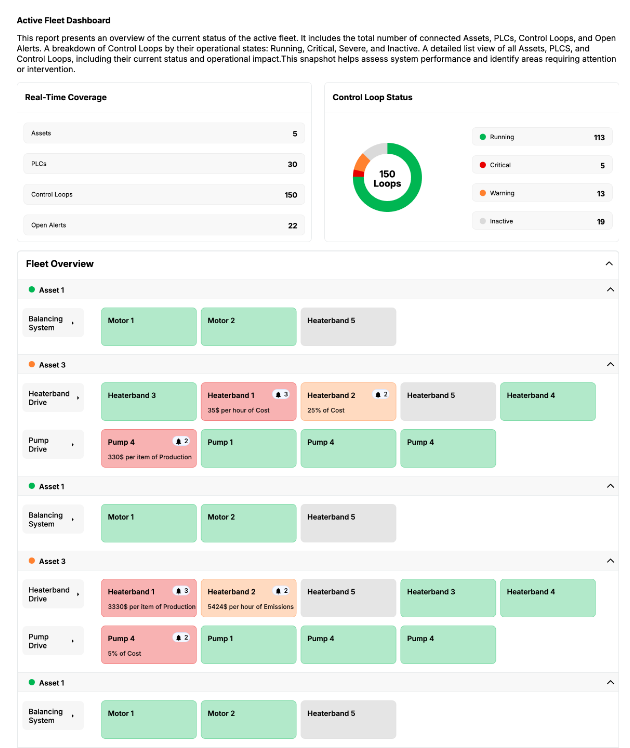
Task: Open the PLCs coverage row
Action: [x=164, y=164]
